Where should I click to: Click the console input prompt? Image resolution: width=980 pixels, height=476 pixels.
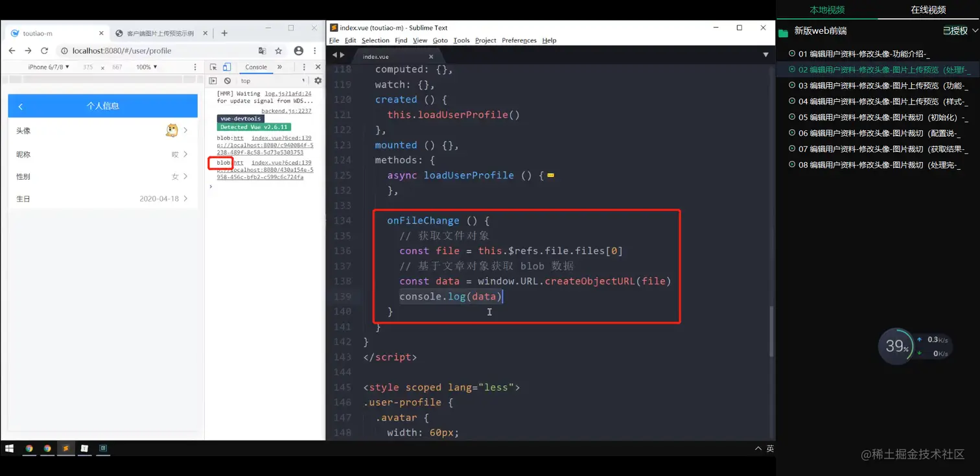266,187
